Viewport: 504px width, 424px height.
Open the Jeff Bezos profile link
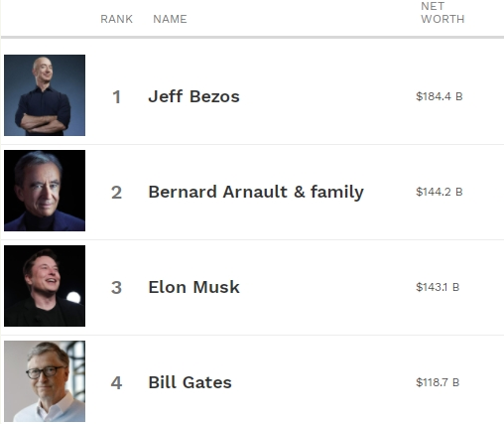pyautogui.click(x=193, y=96)
